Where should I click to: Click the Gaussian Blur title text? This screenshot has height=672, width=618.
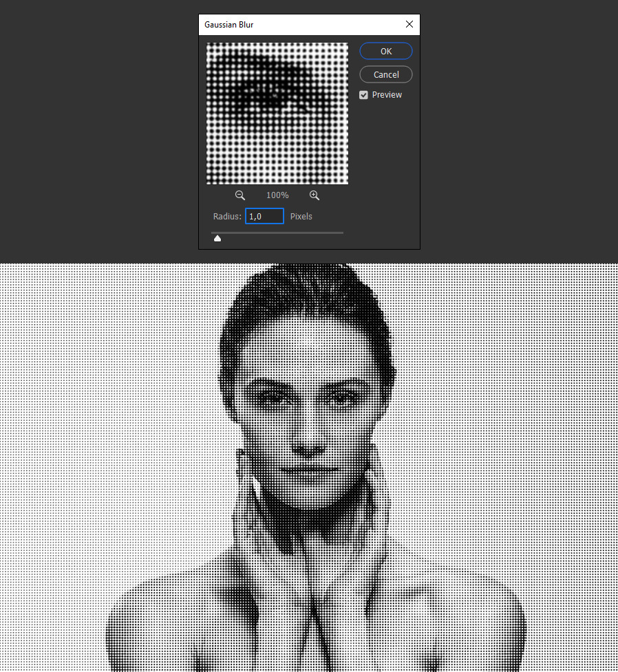pos(228,25)
